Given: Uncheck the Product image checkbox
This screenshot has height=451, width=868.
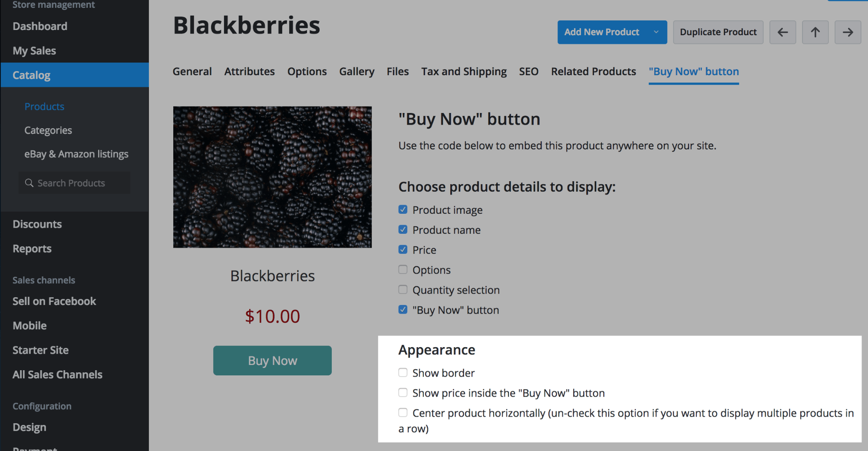Looking at the screenshot, I should [x=403, y=210].
